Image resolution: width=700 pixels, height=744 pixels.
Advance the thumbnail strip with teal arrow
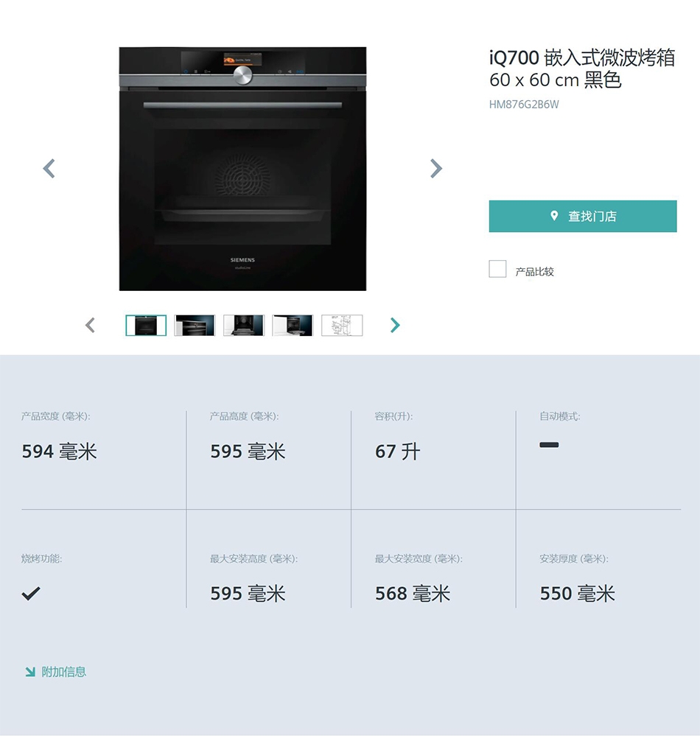pyautogui.click(x=395, y=325)
